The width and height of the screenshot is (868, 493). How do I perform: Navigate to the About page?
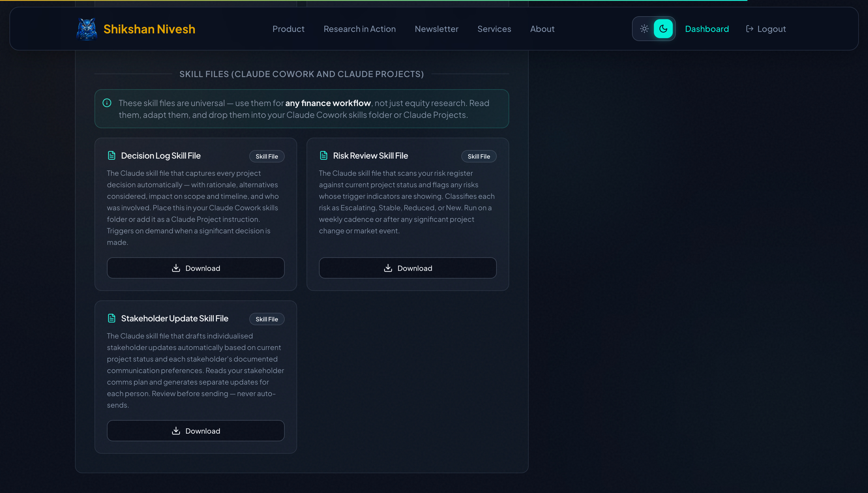[542, 29]
